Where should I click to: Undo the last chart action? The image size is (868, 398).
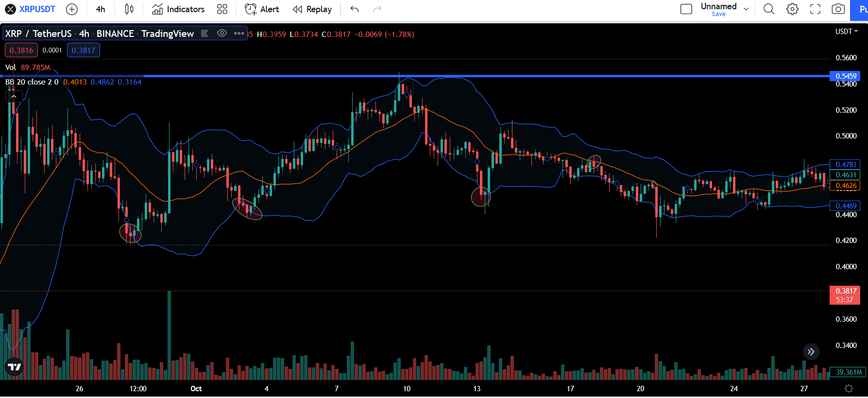(x=355, y=9)
